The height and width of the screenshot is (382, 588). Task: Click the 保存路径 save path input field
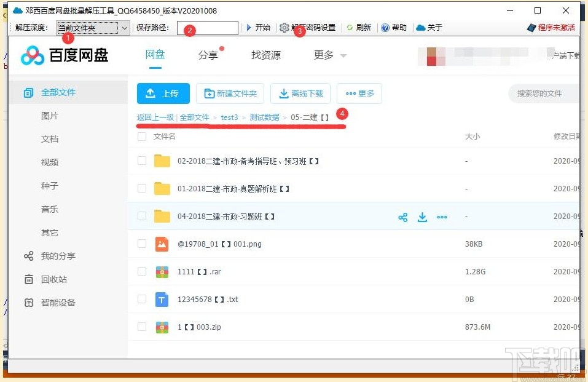tap(207, 27)
